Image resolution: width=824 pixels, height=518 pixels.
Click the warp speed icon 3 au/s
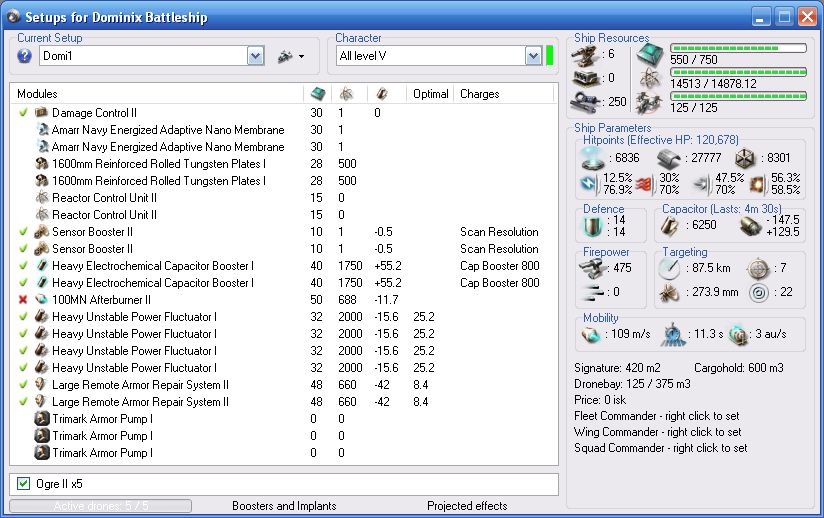click(x=739, y=335)
